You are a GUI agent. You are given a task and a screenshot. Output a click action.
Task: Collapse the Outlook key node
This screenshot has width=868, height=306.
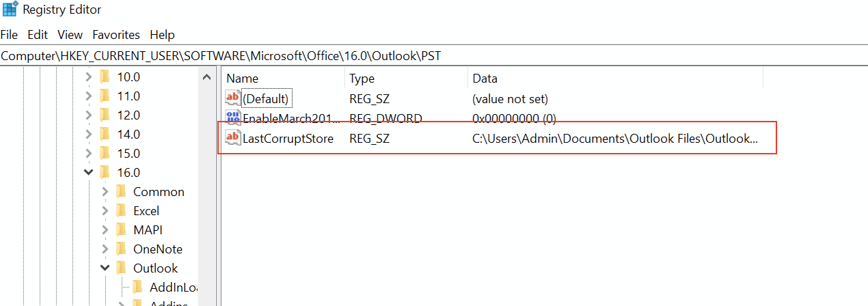pos(105,268)
